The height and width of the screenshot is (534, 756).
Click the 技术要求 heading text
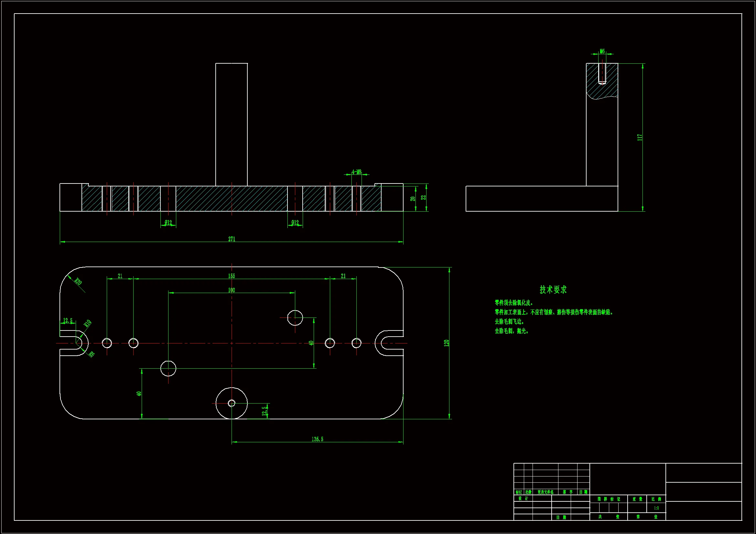[x=553, y=289]
